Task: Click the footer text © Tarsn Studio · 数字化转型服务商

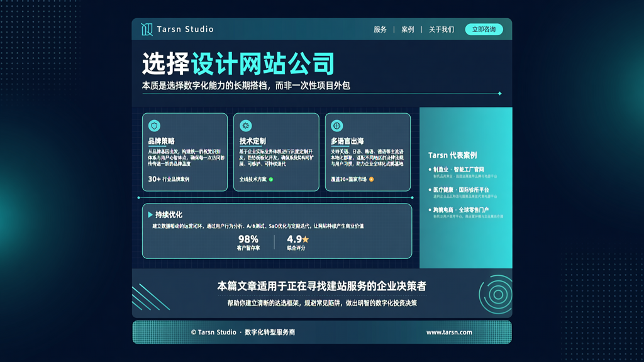Action: pyautogui.click(x=243, y=332)
